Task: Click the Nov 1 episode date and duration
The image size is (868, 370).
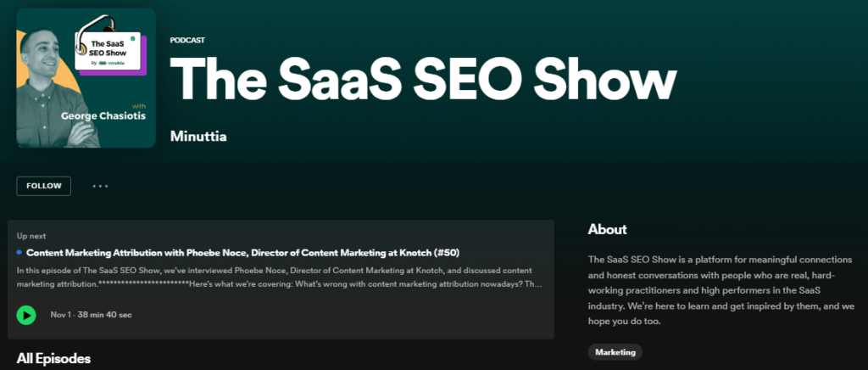Action: coord(91,315)
